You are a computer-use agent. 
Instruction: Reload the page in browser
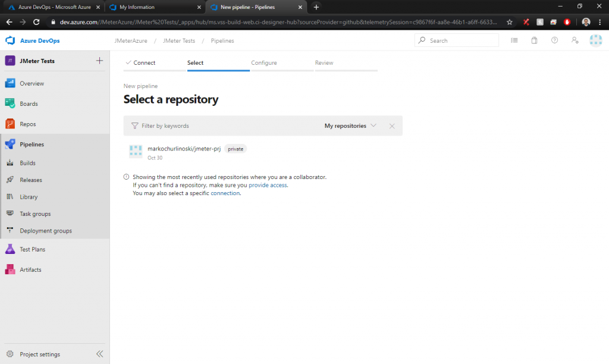tap(36, 22)
